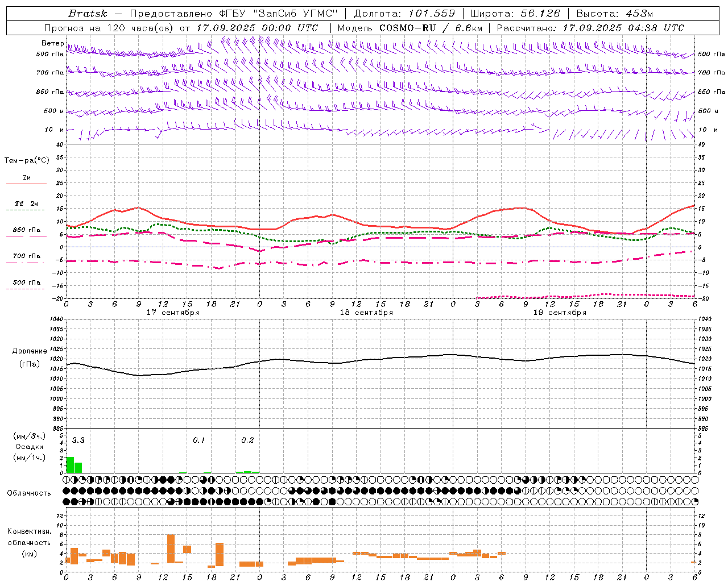Click the "(мм/3ч.)" precipitation unit label

point(29,436)
